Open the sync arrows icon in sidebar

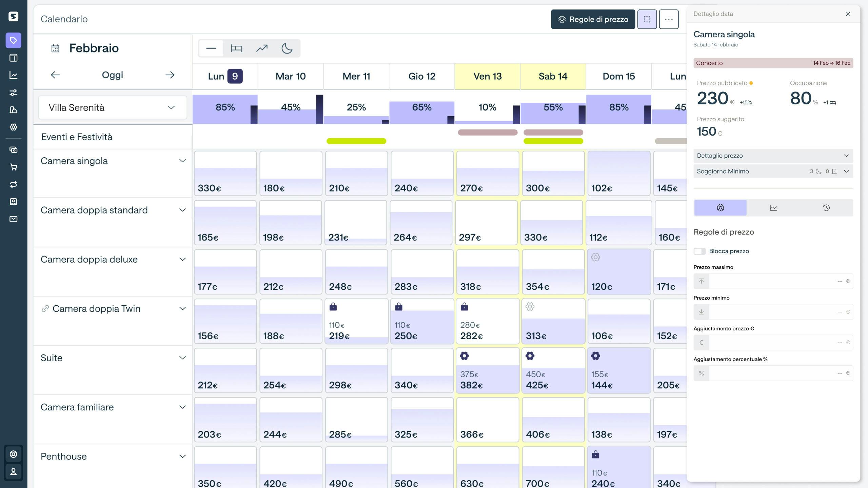(13, 184)
